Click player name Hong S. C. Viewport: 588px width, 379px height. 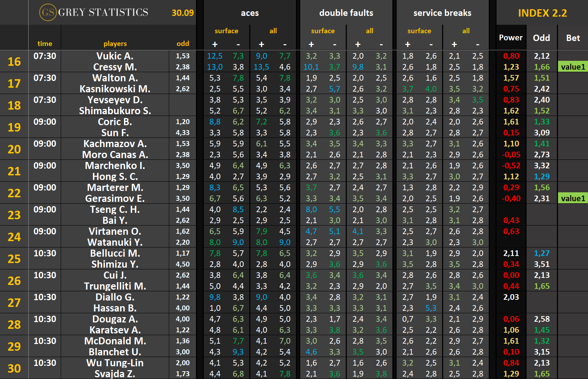click(x=115, y=176)
